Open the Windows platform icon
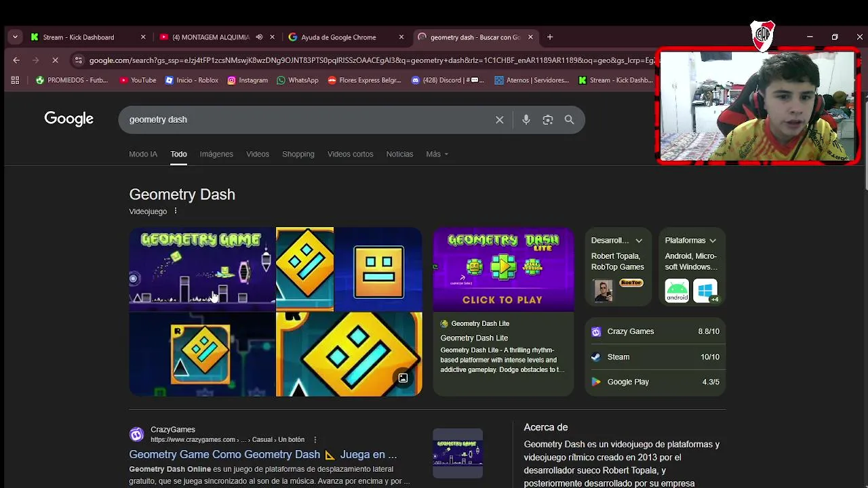This screenshot has width=868, height=488. click(705, 291)
